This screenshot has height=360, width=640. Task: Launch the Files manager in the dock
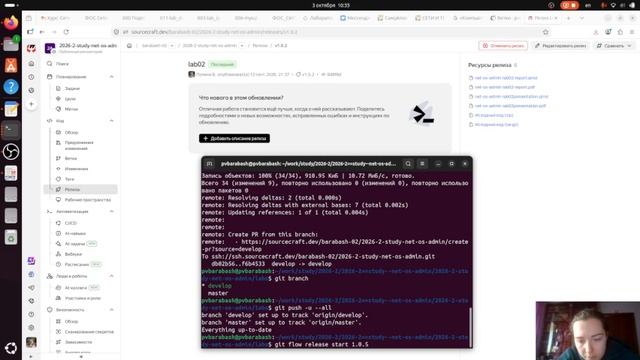(x=11, y=44)
